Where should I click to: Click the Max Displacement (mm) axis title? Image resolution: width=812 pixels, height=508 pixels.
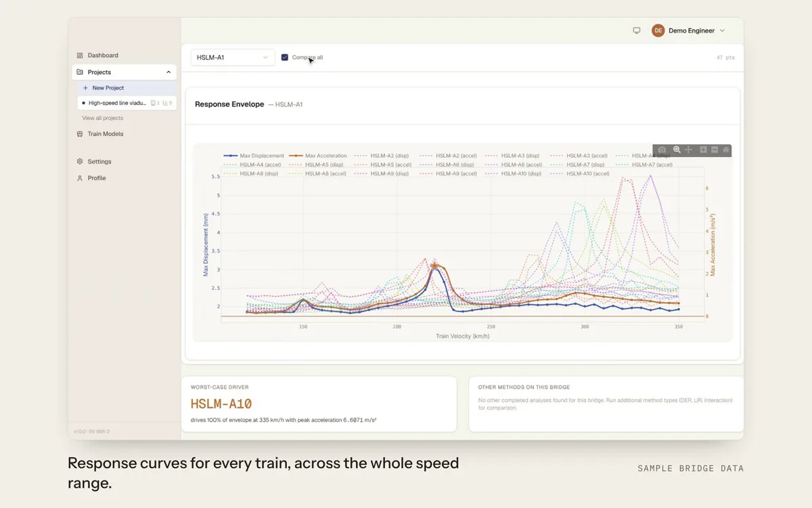pos(206,245)
